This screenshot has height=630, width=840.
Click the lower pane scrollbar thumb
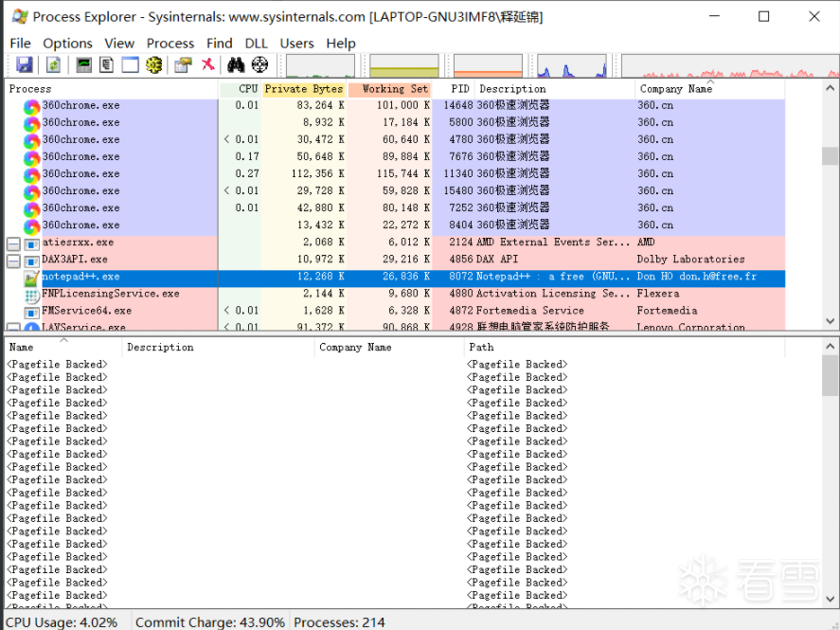click(x=831, y=375)
